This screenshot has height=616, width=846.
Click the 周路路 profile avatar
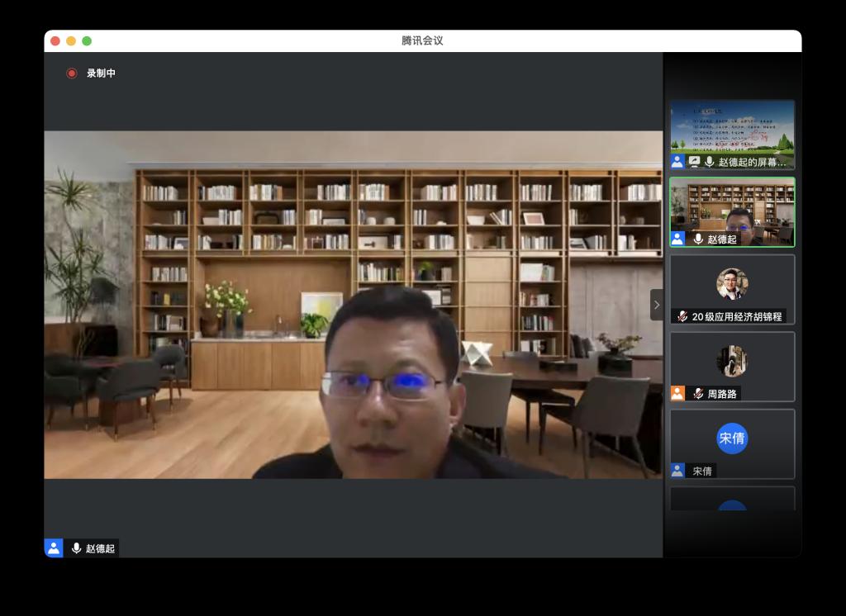tap(731, 361)
